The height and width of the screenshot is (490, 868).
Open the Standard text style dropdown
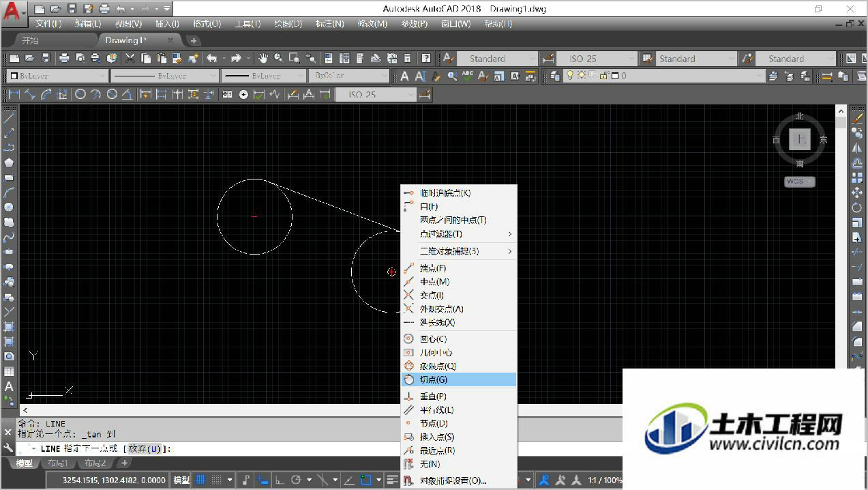click(496, 59)
